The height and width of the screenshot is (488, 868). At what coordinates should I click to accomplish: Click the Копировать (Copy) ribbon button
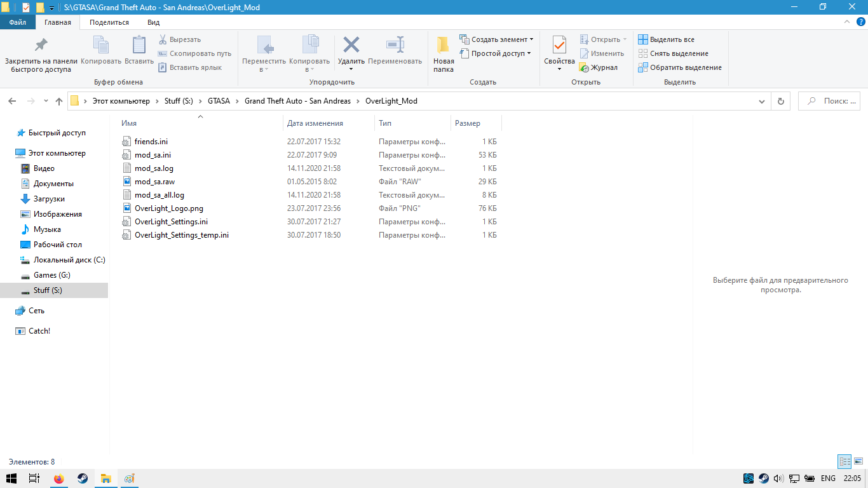click(101, 51)
